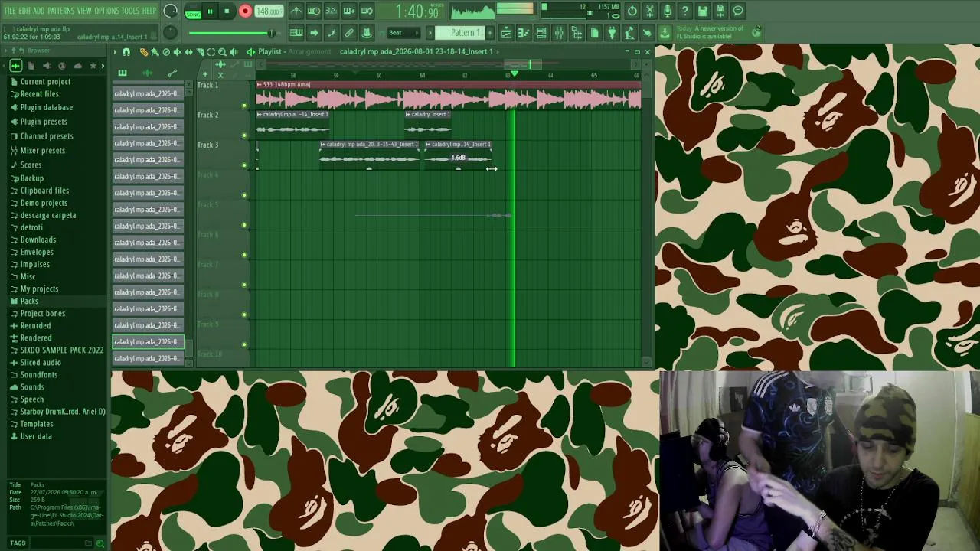
Task: Pause playback with the pause button
Action: click(x=210, y=11)
